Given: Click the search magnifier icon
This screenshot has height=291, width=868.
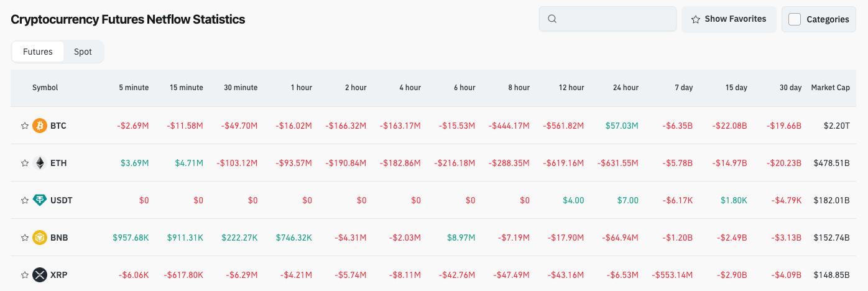Looking at the screenshot, I should click(552, 19).
